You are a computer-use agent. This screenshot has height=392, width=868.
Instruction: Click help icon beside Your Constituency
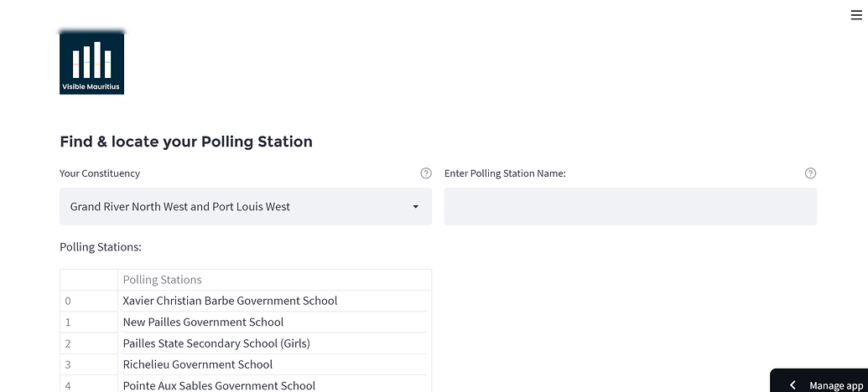(425, 173)
